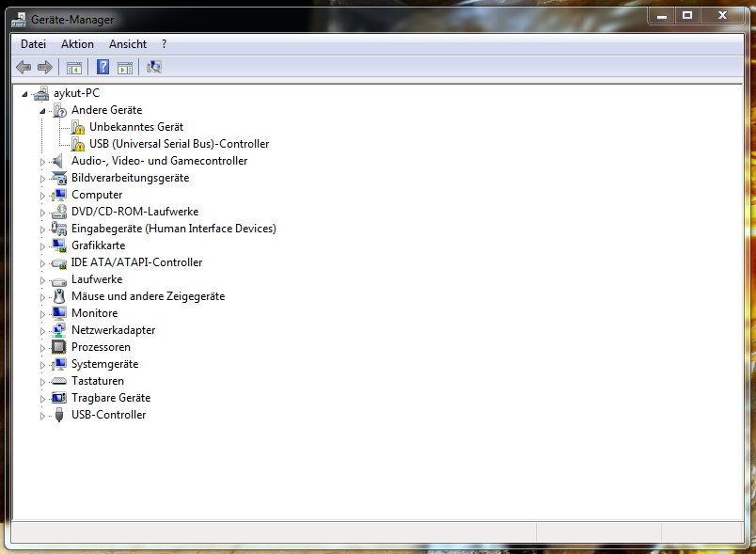This screenshot has width=756, height=554.
Task: Expand the Computer node
Action: (42, 196)
